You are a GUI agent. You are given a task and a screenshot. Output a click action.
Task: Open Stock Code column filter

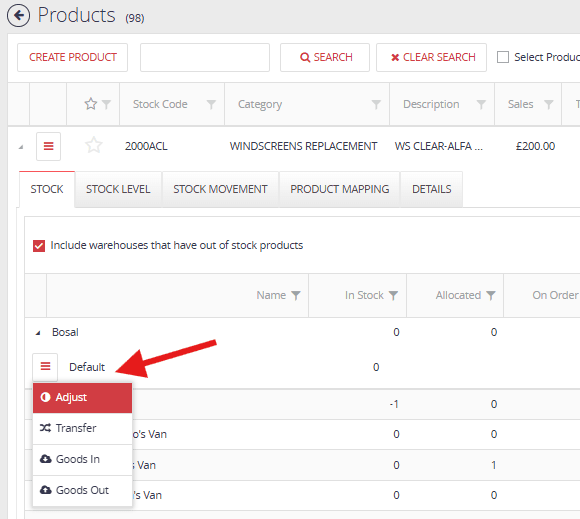coord(211,105)
